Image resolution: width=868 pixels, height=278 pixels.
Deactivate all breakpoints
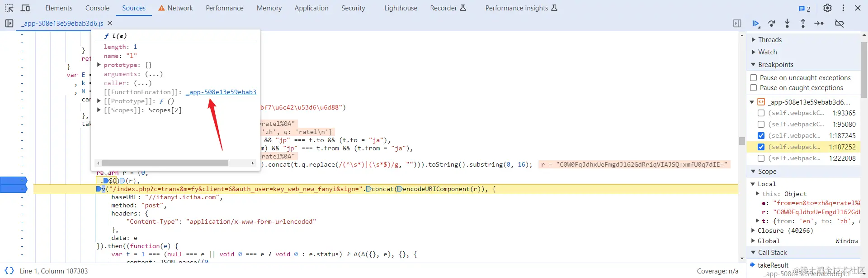(x=840, y=24)
